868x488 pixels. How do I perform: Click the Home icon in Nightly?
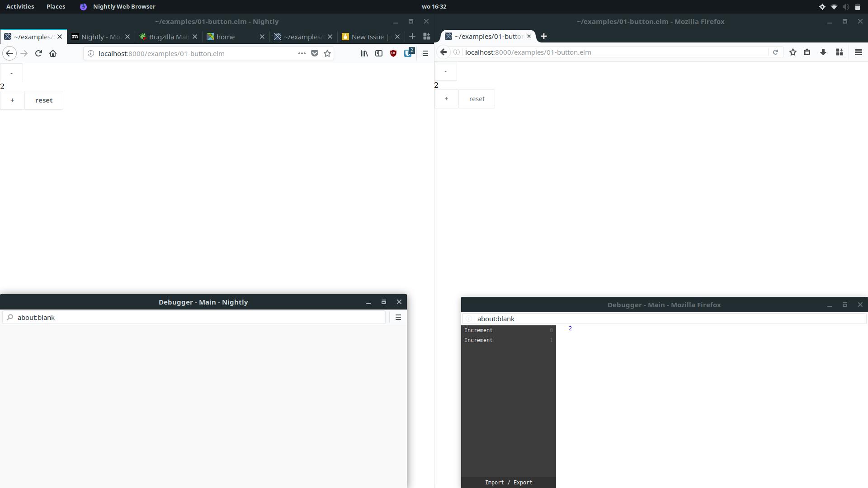(53, 53)
